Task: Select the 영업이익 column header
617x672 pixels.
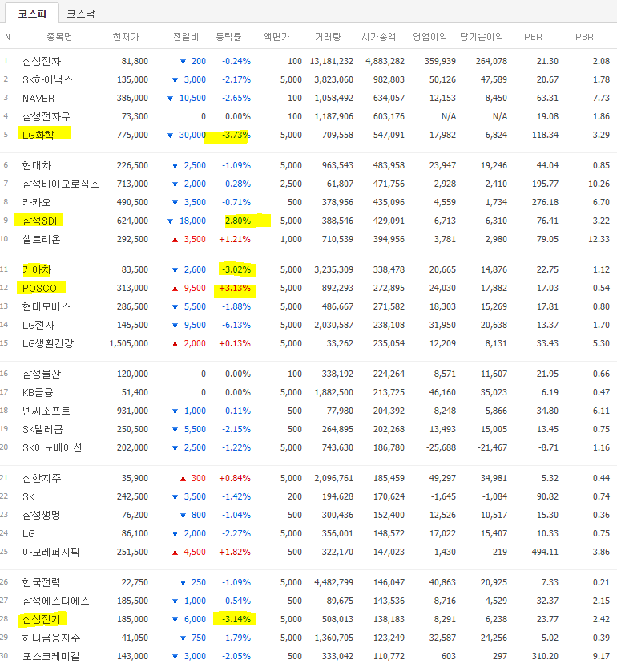Action: (x=429, y=37)
